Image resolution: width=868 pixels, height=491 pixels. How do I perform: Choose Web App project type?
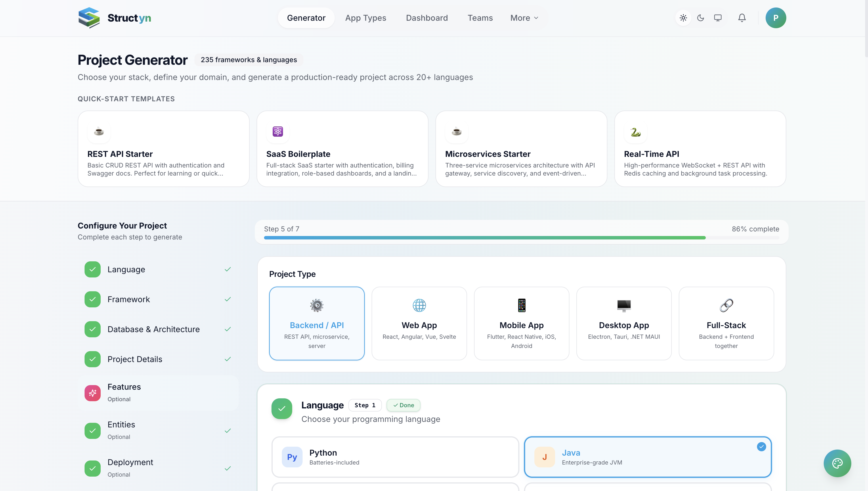click(x=419, y=323)
